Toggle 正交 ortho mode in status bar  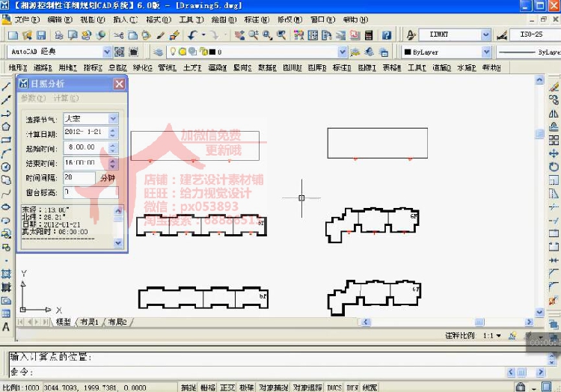227,388
